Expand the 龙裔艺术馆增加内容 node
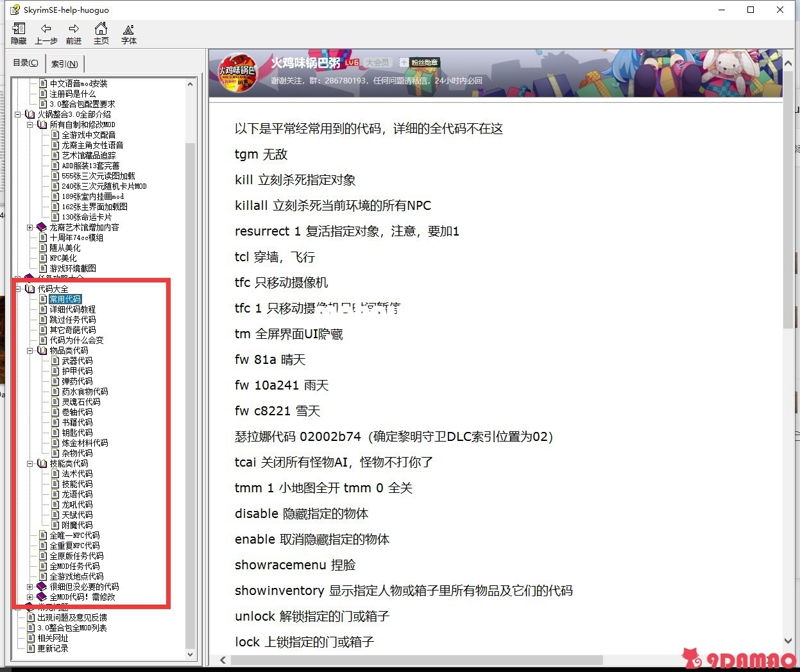Viewport: 800px width, 672px height. (30, 227)
